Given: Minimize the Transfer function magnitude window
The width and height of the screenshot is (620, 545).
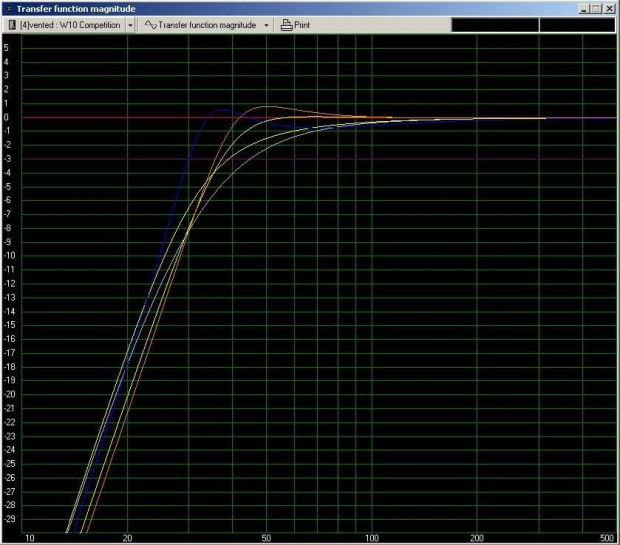Looking at the screenshot, I should [584, 9].
